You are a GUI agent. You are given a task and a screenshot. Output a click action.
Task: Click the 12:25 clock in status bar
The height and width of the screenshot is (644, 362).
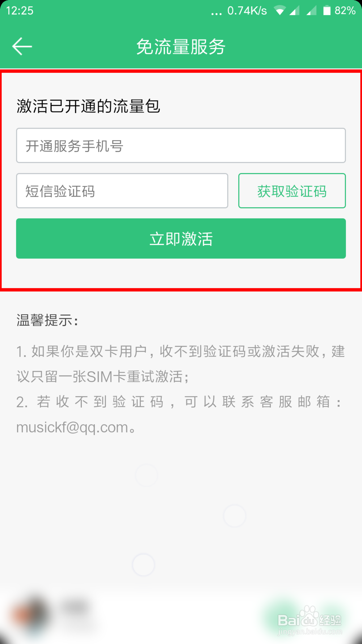pyautogui.click(x=20, y=11)
